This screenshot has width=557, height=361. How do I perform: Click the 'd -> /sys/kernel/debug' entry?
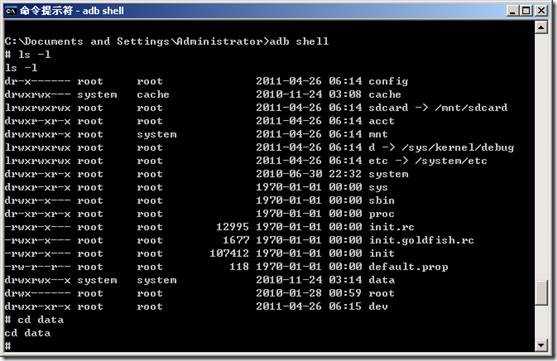click(x=441, y=147)
